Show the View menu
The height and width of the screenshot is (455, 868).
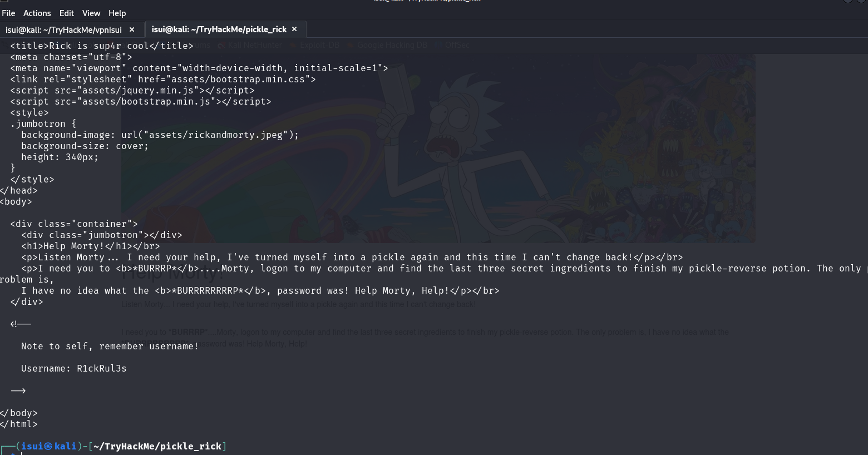tap(91, 13)
